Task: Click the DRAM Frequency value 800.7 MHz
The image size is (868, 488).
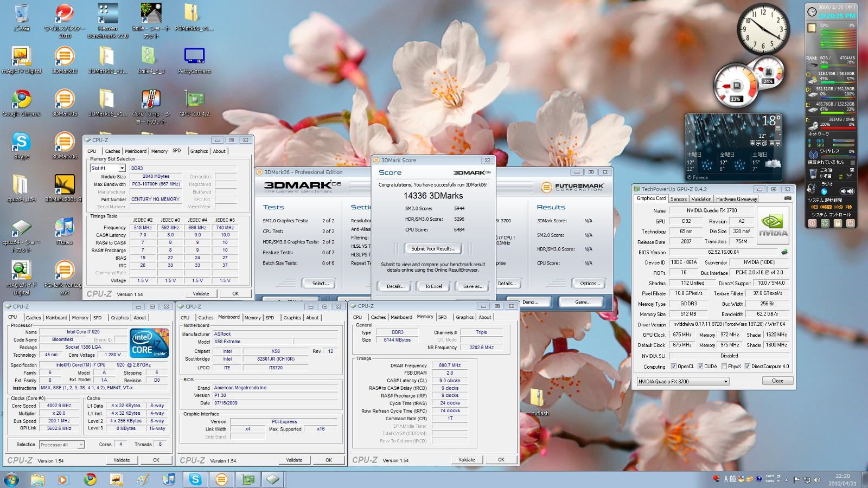Action: (450, 365)
